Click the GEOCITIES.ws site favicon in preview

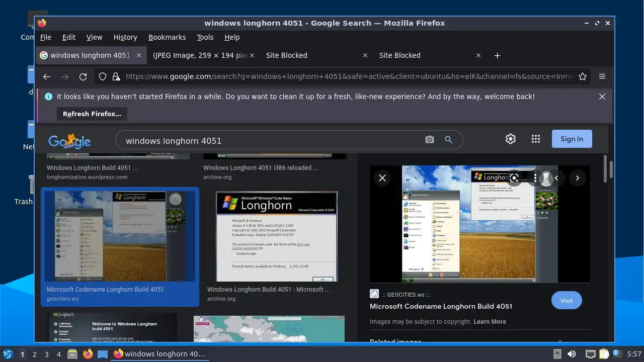374,294
